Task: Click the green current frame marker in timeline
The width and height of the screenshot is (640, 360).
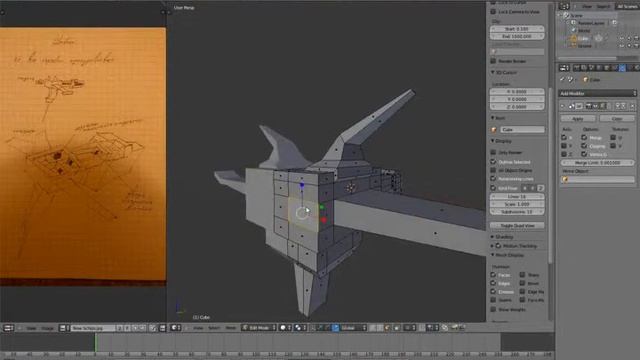Action: (96, 342)
